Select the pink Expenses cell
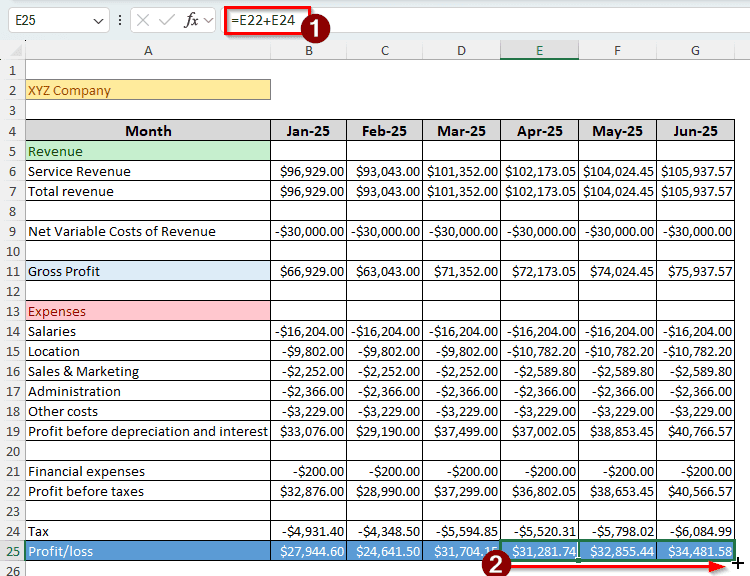Image resolution: width=750 pixels, height=576 pixels. (148, 311)
